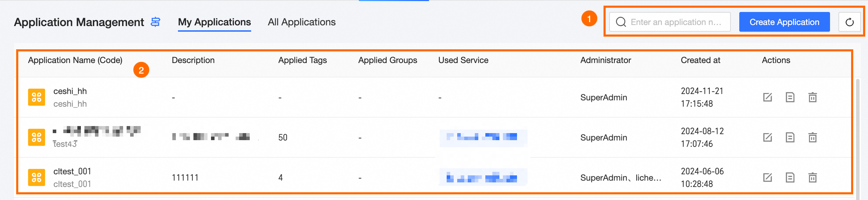Click the vertical scrollbar of the table

click(x=857, y=137)
